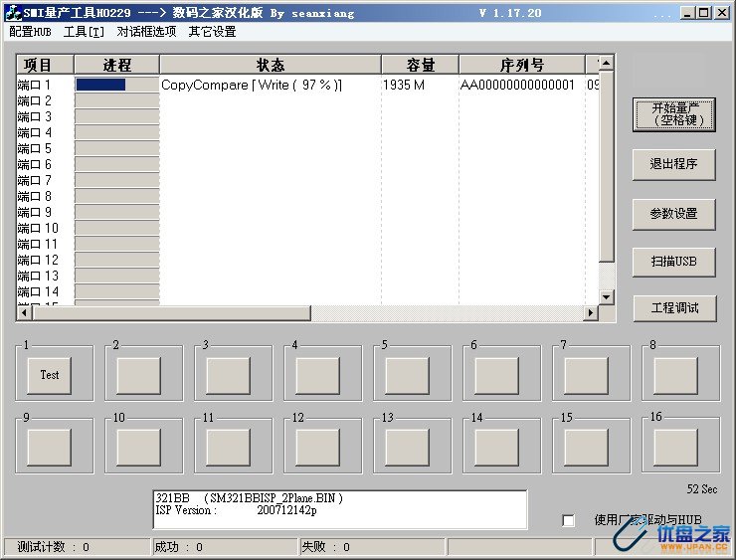Viewport: 736px width, 560px height.
Task: Click 开始量产 start production button
Action: (x=673, y=114)
